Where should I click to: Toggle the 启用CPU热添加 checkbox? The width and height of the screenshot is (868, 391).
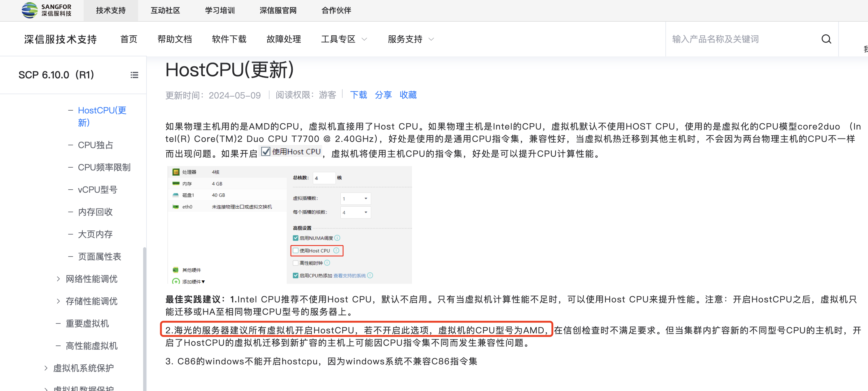(x=296, y=275)
